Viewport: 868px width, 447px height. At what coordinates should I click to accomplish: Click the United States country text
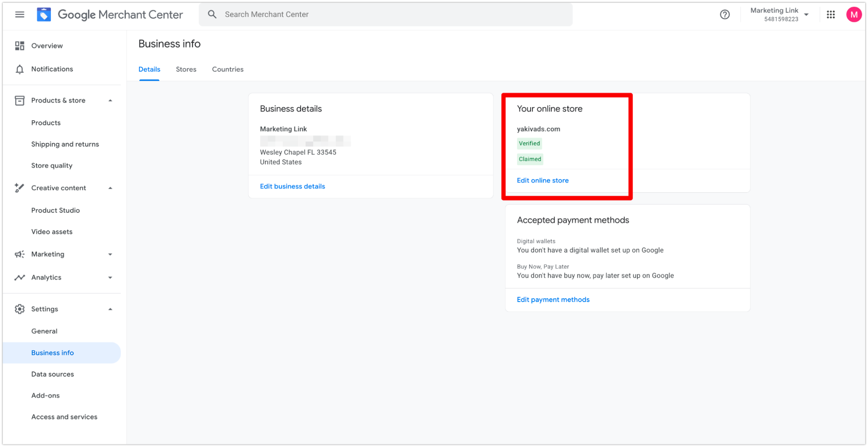[281, 162]
